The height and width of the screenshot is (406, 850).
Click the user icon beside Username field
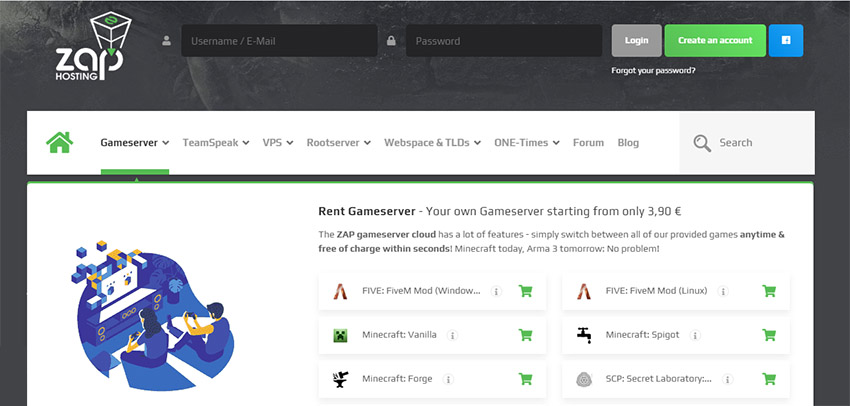166,41
